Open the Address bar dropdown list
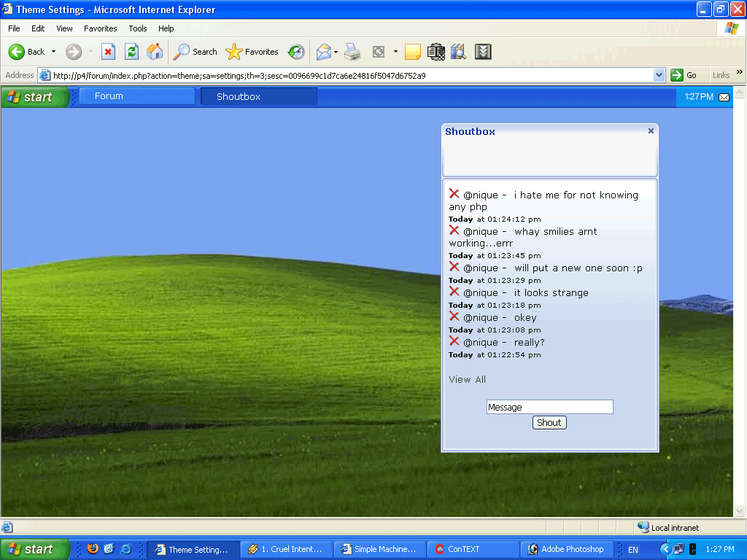 (x=659, y=75)
